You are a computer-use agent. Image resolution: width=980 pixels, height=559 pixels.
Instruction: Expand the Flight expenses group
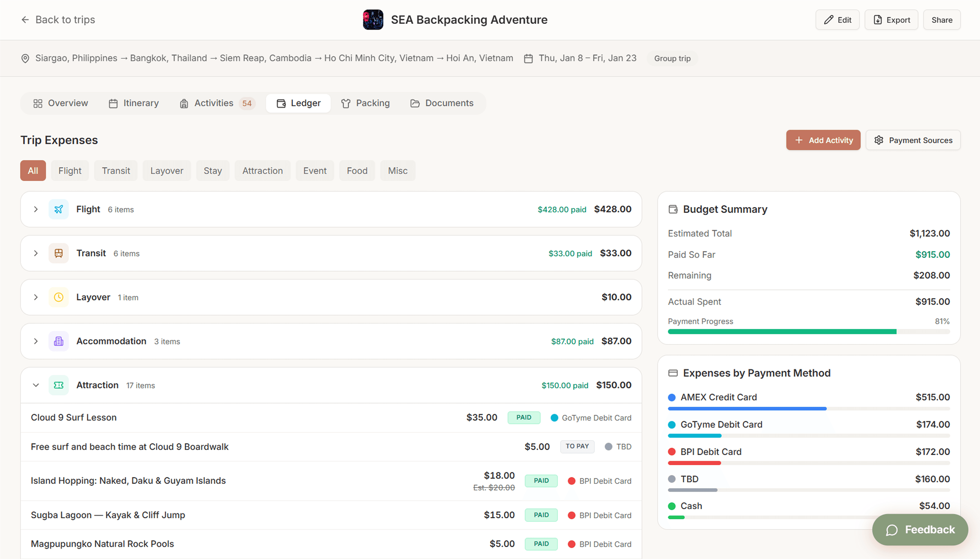pos(36,209)
